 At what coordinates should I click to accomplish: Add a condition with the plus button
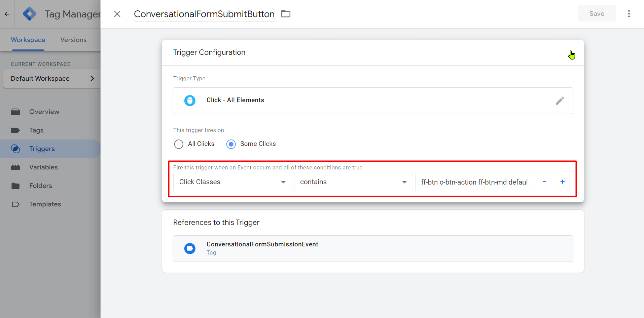pyautogui.click(x=562, y=182)
